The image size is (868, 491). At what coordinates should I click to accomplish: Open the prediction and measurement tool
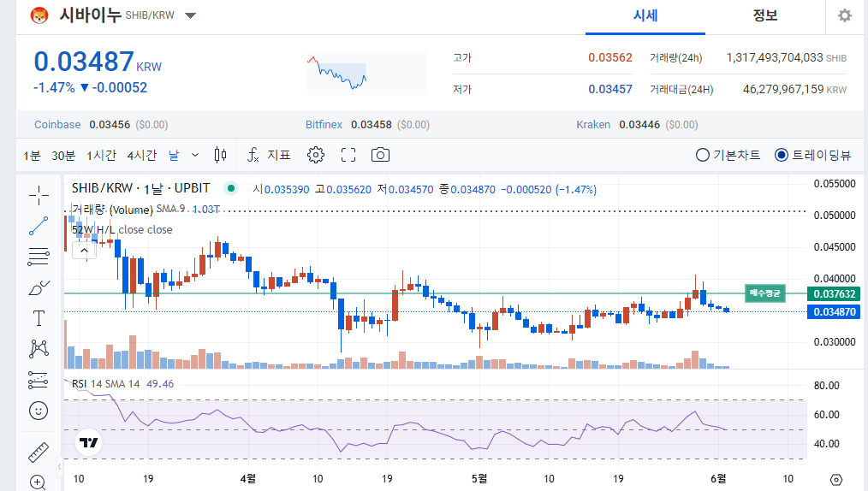[x=39, y=380]
